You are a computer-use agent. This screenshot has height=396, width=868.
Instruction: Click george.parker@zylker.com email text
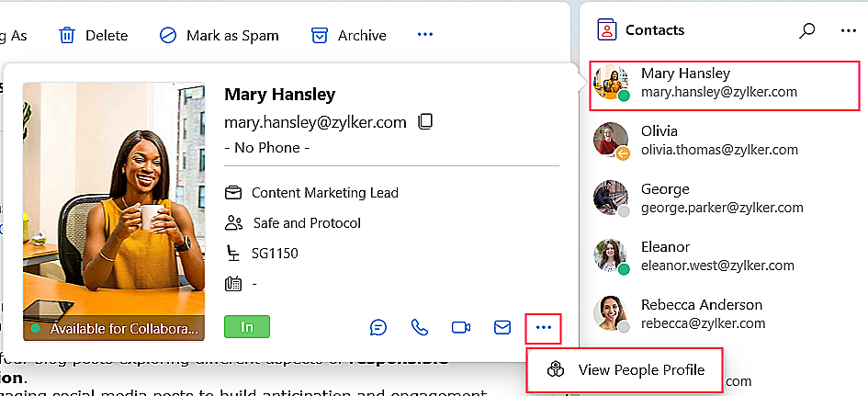pyautogui.click(x=722, y=208)
